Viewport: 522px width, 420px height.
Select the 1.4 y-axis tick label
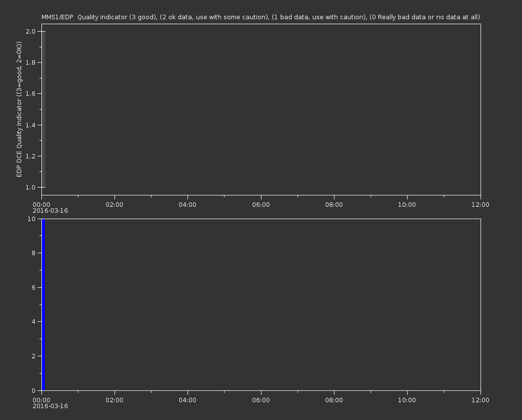pyautogui.click(x=31, y=125)
